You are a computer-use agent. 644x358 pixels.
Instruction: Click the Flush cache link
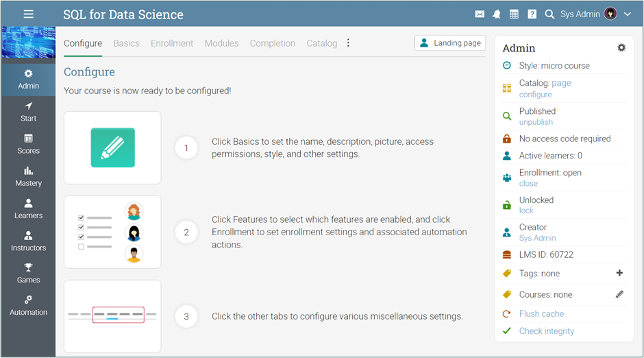(x=541, y=313)
